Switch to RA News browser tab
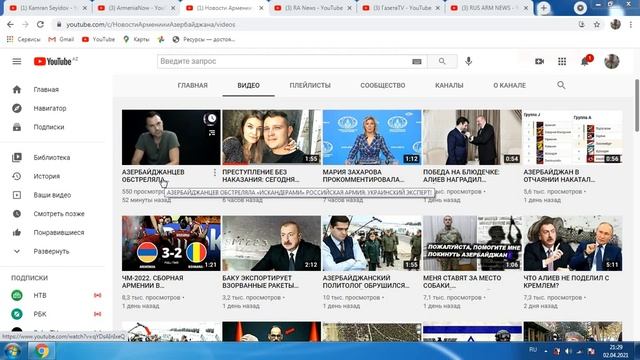Screen dimensions: 640x360 click(312, 8)
